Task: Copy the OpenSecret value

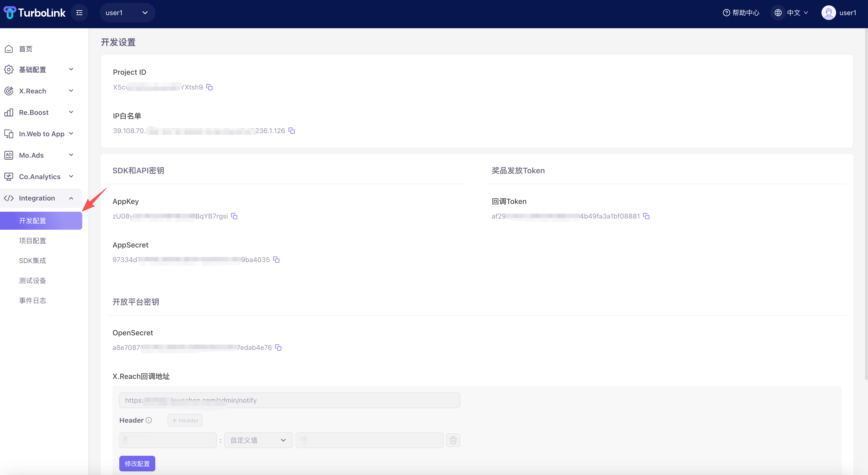Action: [278, 348]
